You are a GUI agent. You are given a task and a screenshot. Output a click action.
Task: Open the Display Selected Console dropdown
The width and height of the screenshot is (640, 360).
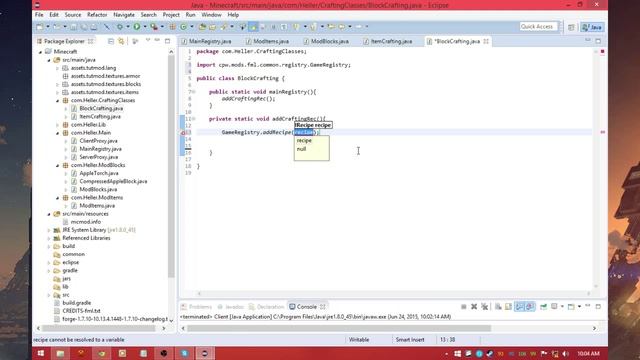pos(562,307)
